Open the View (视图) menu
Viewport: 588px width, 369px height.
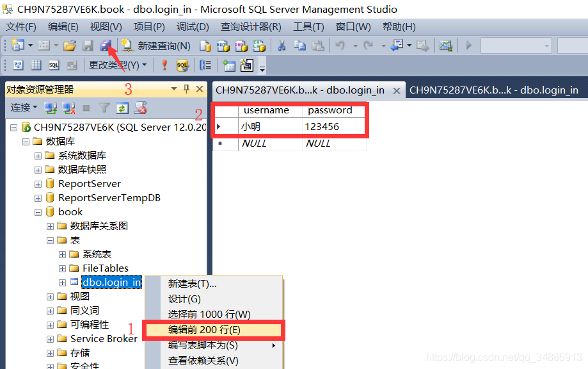point(106,27)
